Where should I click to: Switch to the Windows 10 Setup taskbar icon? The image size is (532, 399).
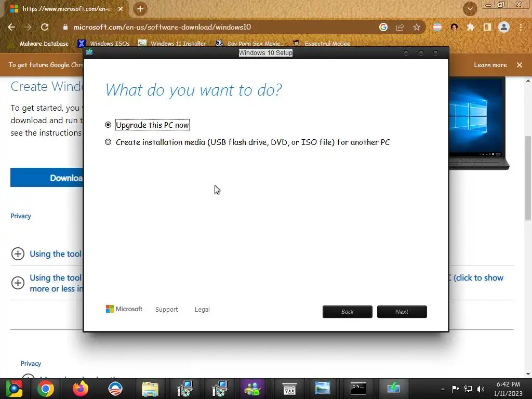[394, 388]
